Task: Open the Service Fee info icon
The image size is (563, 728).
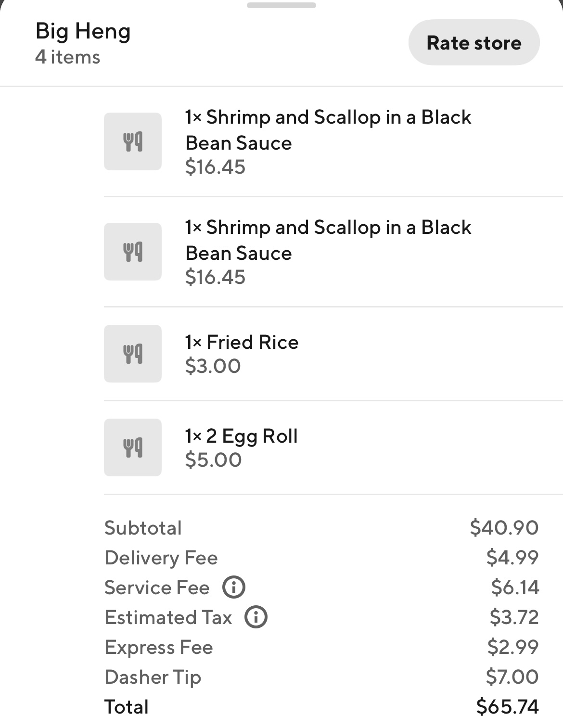Action: (x=234, y=588)
